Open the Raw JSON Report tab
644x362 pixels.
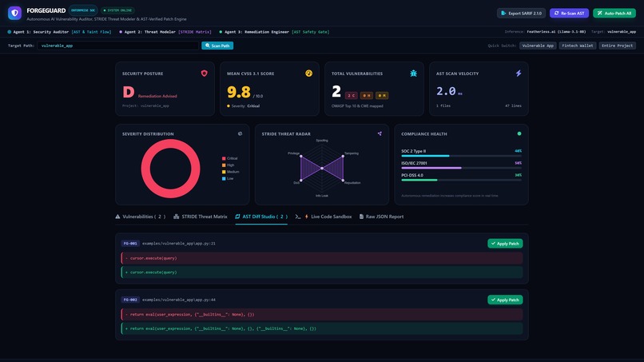coord(382,217)
